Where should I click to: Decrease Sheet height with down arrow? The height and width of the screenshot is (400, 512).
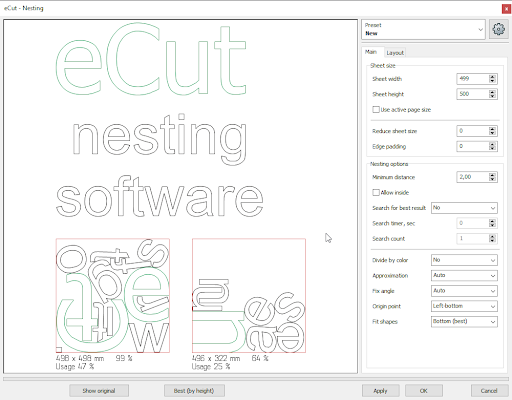pyautogui.click(x=492, y=96)
